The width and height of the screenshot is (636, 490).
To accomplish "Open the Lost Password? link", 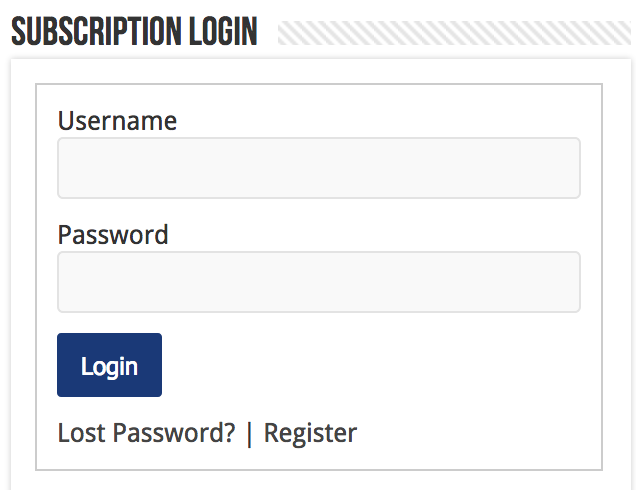I will click(146, 433).
